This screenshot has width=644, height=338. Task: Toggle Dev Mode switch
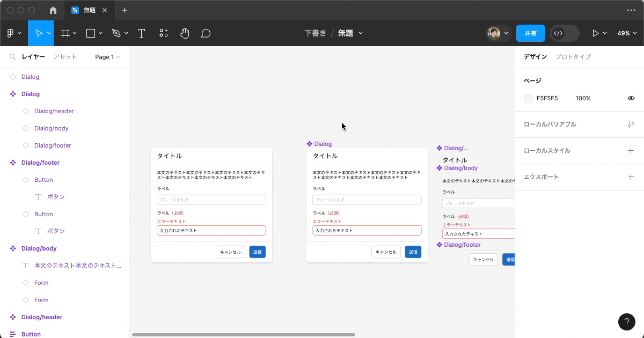pyautogui.click(x=564, y=33)
